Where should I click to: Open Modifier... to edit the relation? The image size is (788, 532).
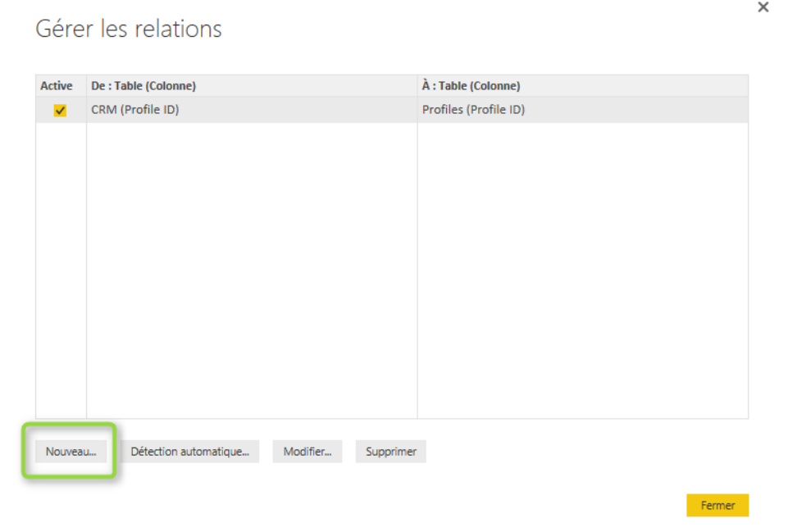click(307, 452)
